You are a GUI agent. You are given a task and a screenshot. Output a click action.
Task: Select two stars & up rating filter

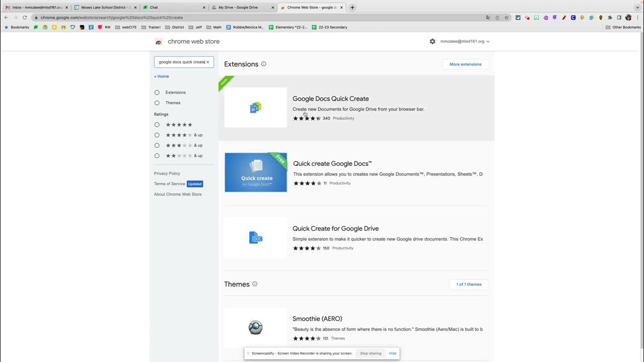(157, 155)
